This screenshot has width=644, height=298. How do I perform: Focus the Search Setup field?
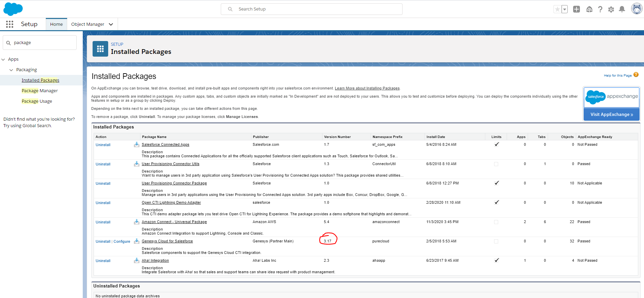tap(312, 9)
